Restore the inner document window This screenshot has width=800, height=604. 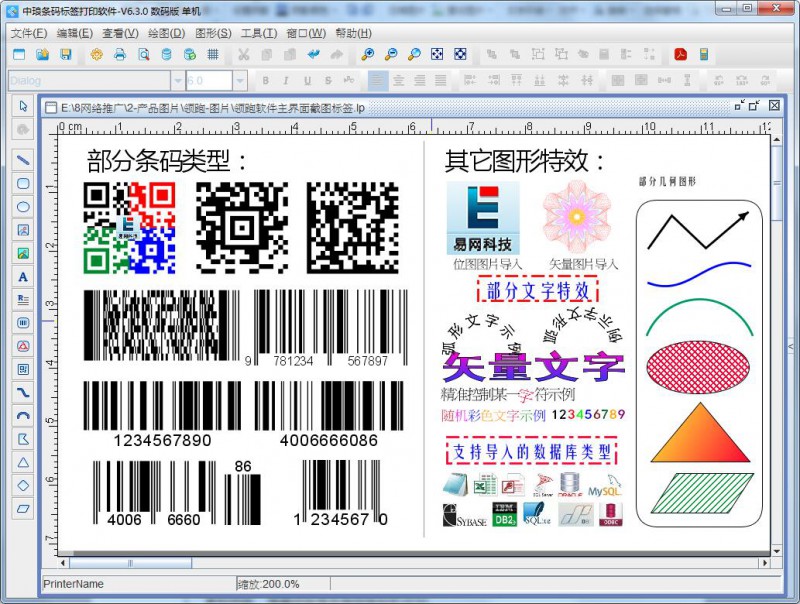click(x=754, y=106)
